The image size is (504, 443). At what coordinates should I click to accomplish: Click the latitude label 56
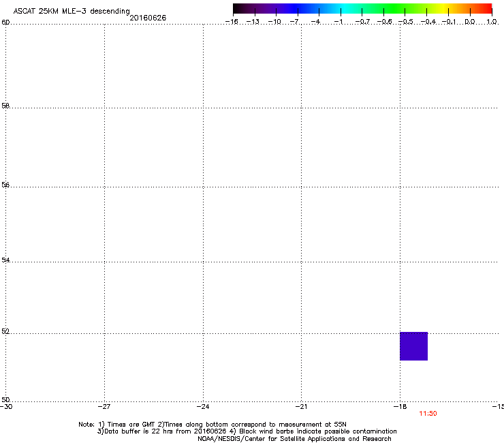[5, 185]
